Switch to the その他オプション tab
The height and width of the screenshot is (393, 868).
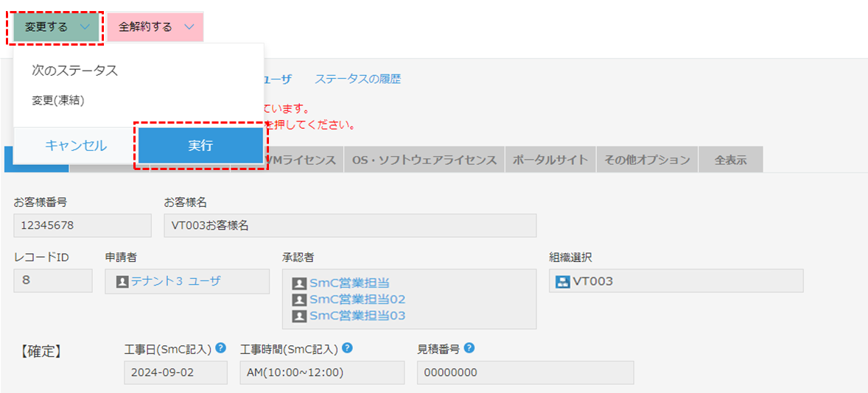coord(647,160)
